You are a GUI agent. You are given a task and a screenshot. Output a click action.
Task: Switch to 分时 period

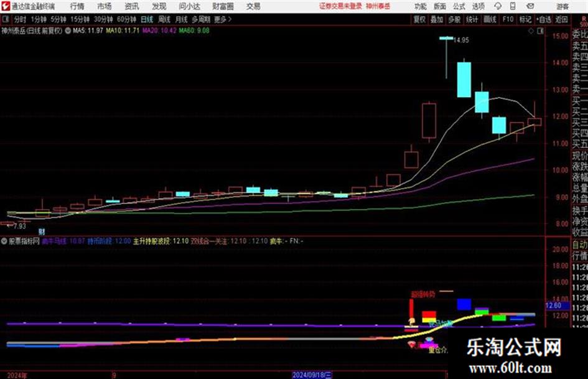tap(21, 19)
